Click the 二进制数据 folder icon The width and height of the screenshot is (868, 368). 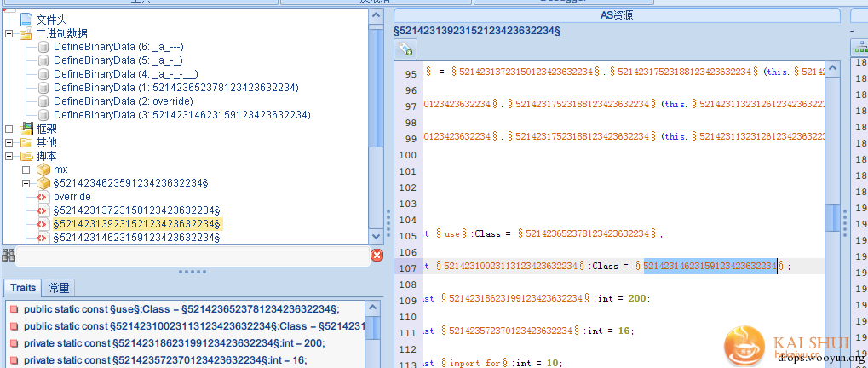click(26, 34)
